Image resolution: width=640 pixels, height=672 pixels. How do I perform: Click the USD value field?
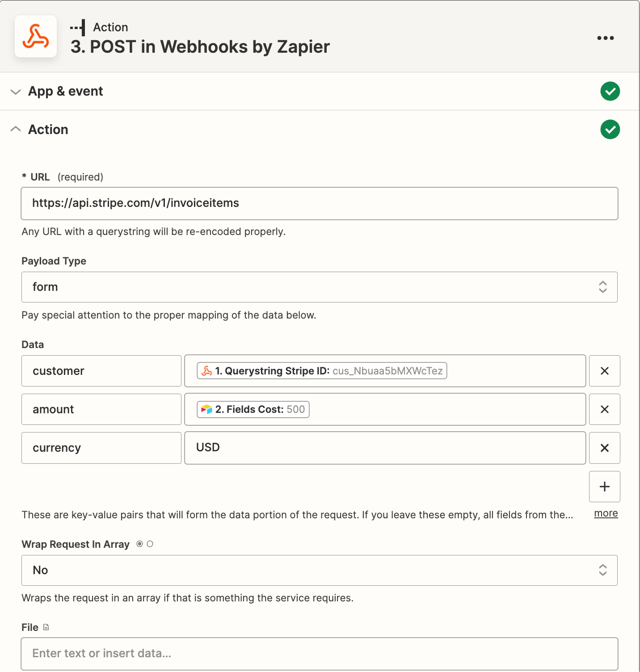coord(385,448)
